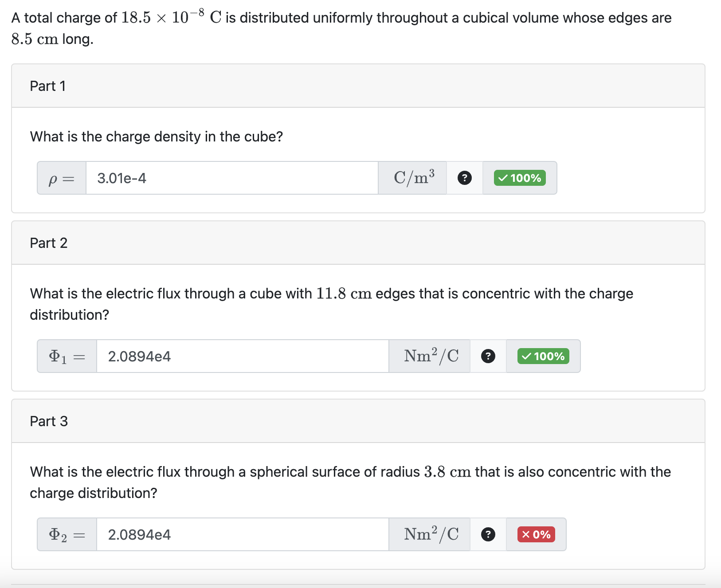Click the ρ label button
721x588 pixels.
61,178
